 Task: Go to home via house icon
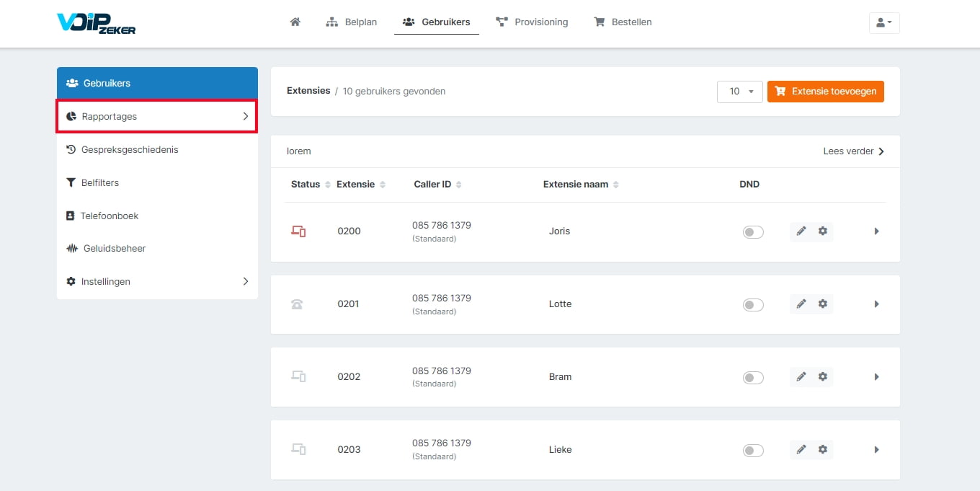pyautogui.click(x=295, y=22)
